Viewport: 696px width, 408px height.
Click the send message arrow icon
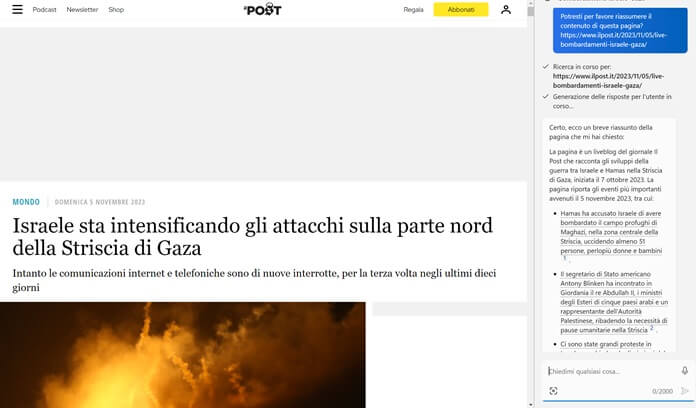(684, 391)
